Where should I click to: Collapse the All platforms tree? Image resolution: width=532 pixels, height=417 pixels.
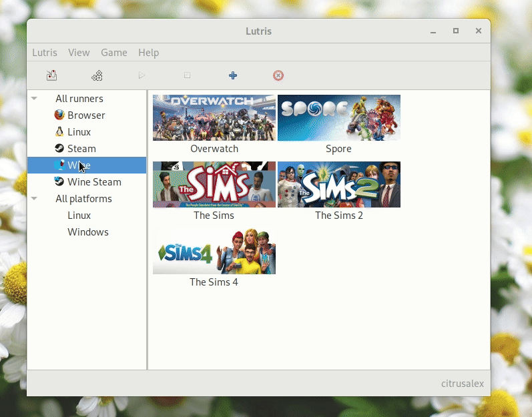tap(34, 199)
